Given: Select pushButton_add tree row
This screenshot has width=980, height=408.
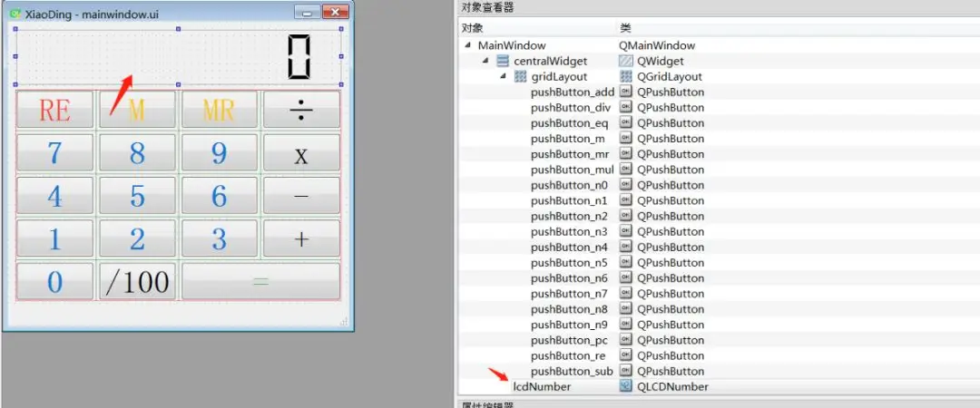Looking at the screenshot, I should [x=573, y=92].
